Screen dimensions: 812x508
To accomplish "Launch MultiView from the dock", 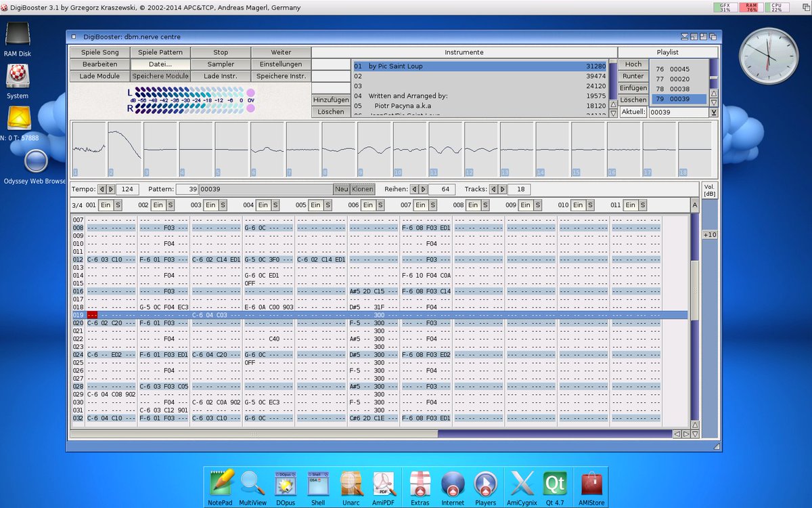I will (x=252, y=487).
